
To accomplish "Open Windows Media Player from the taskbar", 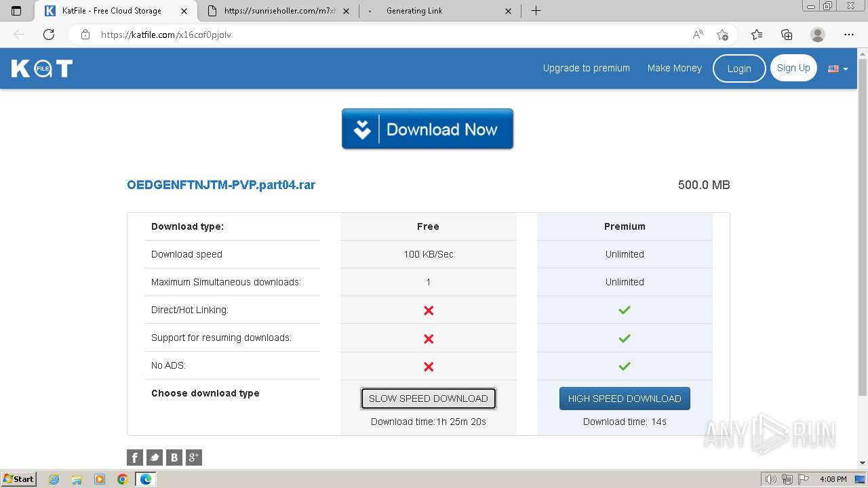I will [100, 479].
